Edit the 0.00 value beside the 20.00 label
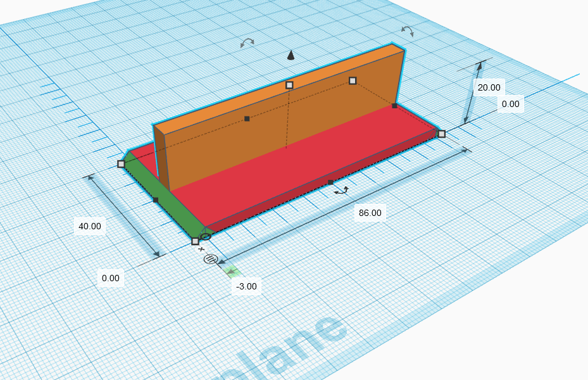 point(510,104)
